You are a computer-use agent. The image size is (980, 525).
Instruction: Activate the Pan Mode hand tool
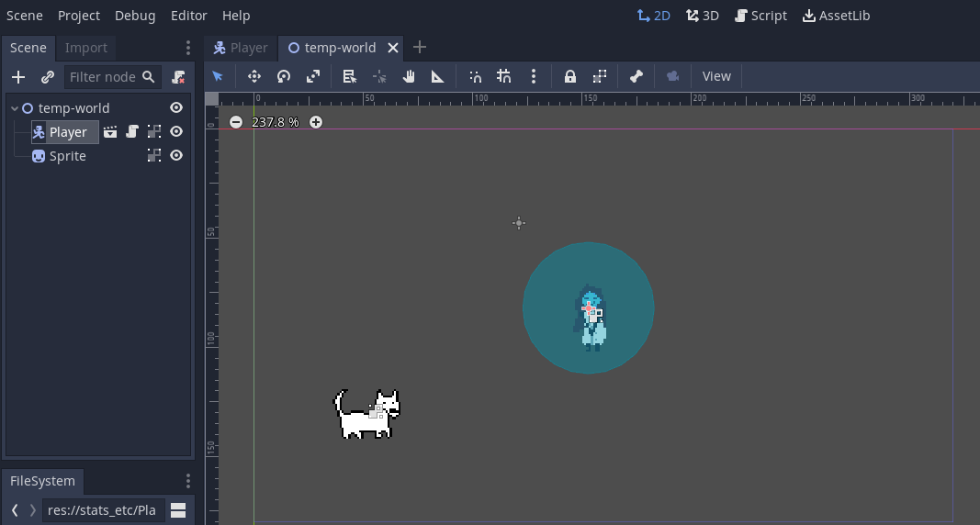pyautogui.click(x=409, y=76)
